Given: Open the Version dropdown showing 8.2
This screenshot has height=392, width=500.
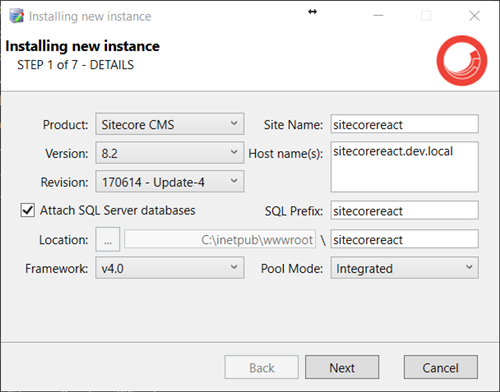Looking at the screenshot, I should [170, 153].
